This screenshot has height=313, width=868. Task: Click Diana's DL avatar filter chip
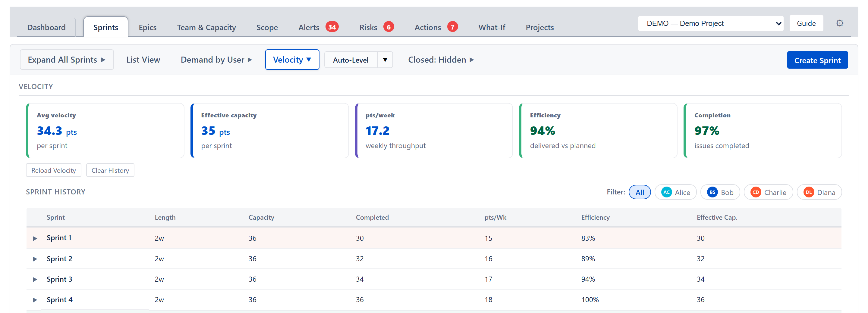[x=819, y=192]
